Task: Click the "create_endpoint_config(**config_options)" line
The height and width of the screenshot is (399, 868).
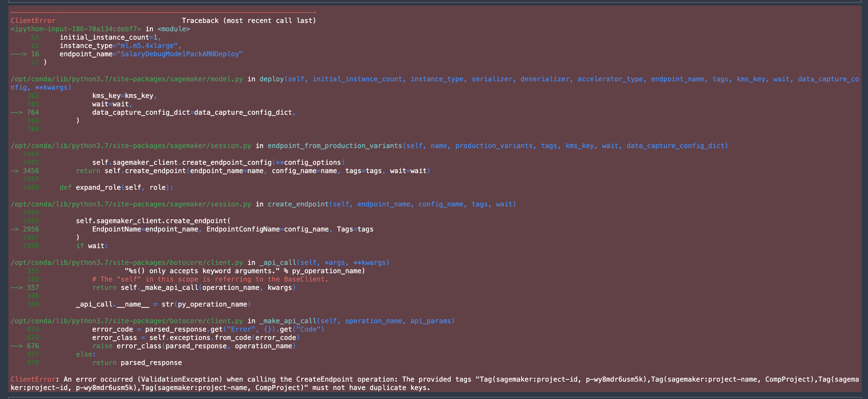Action: tap(218, 162)
